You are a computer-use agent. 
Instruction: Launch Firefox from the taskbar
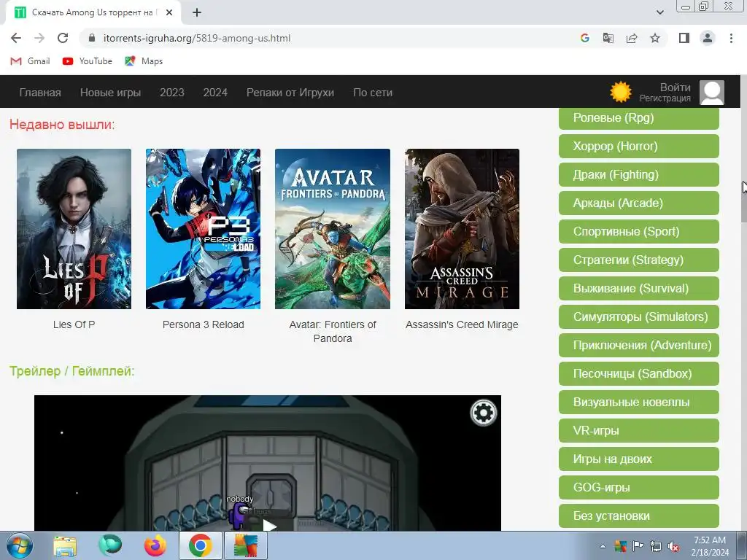(155, 545)
